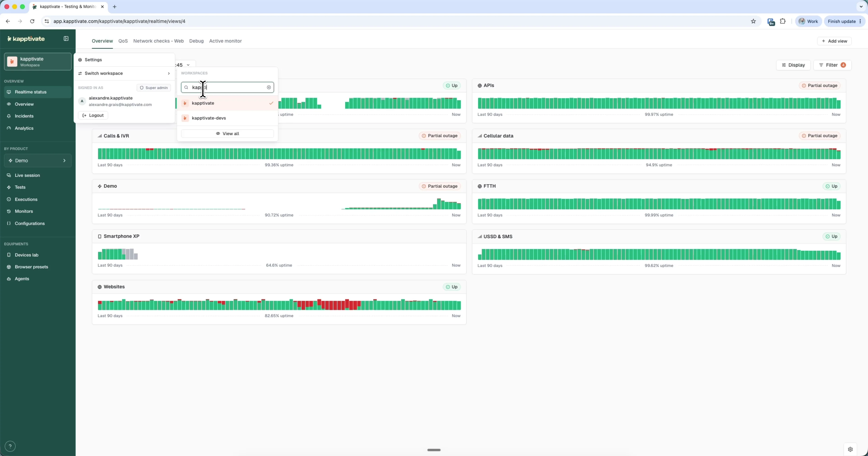Open the browser extensions puzzle icon
Viewport: 868px width, 456px height.
pos(783,21)
